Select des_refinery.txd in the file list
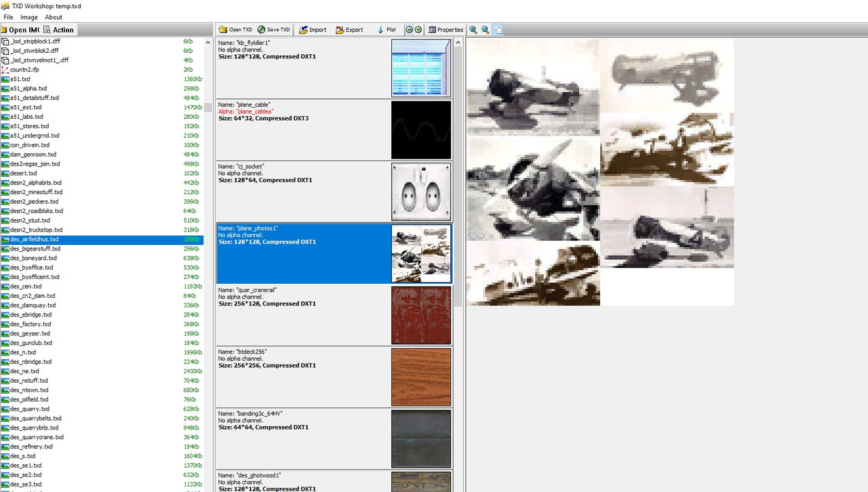Image resolution: width=868 pixels, height=492 pixels. (102, 447)
